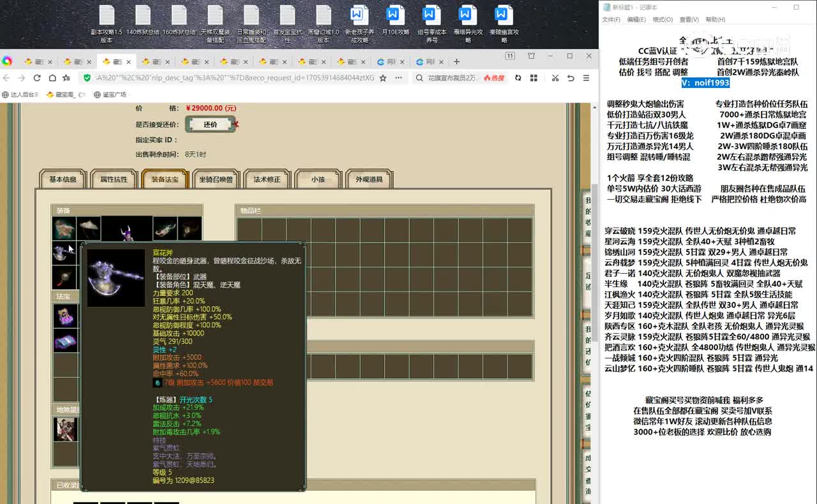Click the search box showing 花旗宣布裁员2万
Image resolution: width=817 pixels, height=504 pixels.
tap(452, 78)
